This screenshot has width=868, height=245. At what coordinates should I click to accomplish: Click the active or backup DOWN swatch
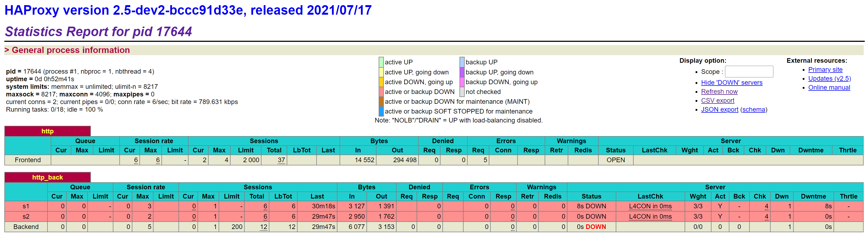[381, 92]
